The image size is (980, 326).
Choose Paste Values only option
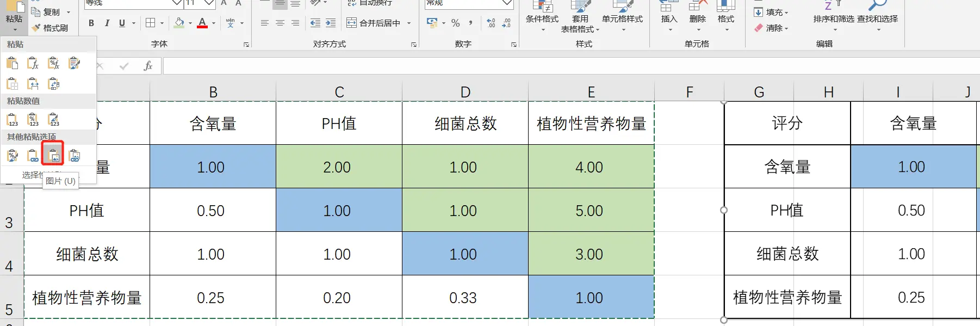(x=12, y=120)
